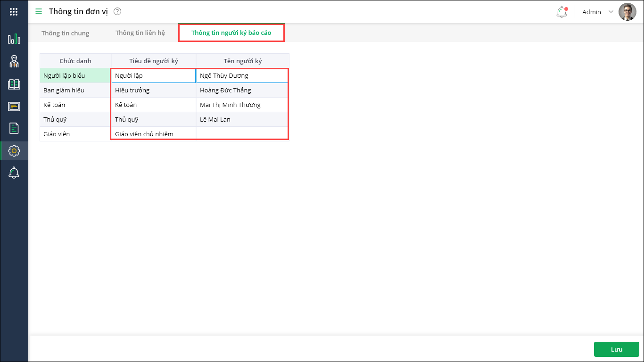Switch to Thông tin chung tab
This screenshot has height=362, width=644.
click(65, 33)
